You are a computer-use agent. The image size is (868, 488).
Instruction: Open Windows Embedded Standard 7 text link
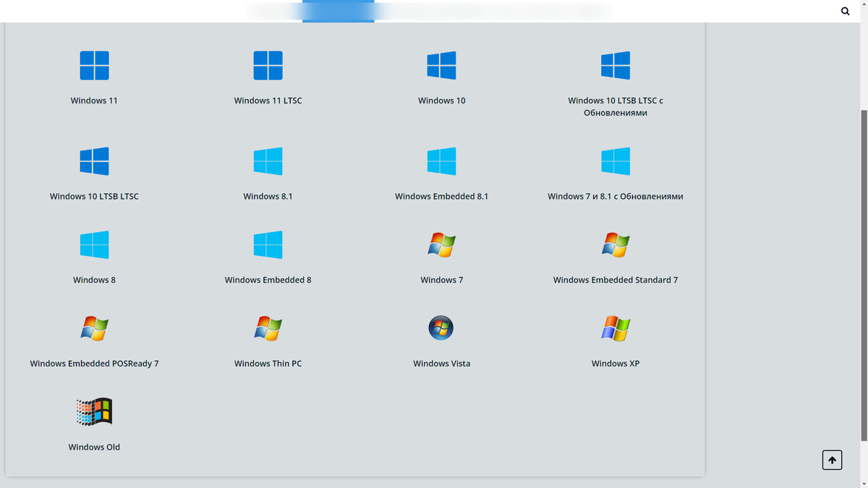pyautogui.click(x=616, y=280)
